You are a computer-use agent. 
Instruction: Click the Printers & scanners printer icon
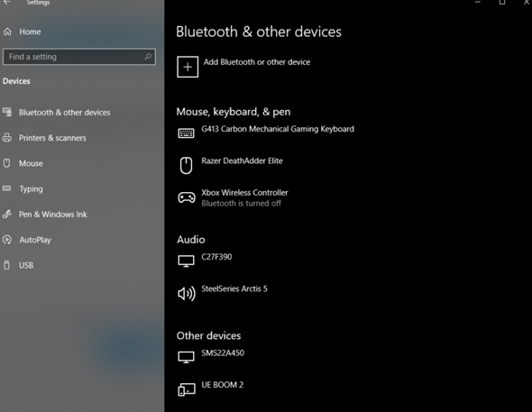pos(7,138)
